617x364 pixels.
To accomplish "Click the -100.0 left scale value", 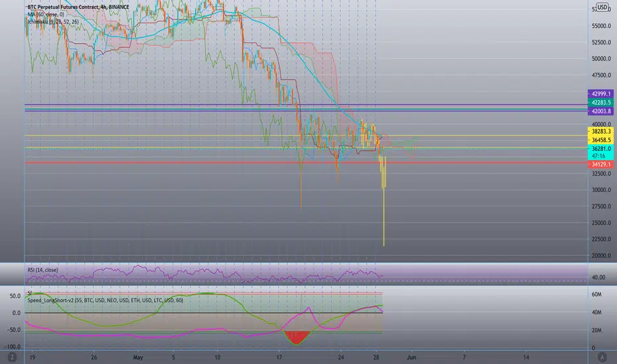I will (x=13, y=347).
